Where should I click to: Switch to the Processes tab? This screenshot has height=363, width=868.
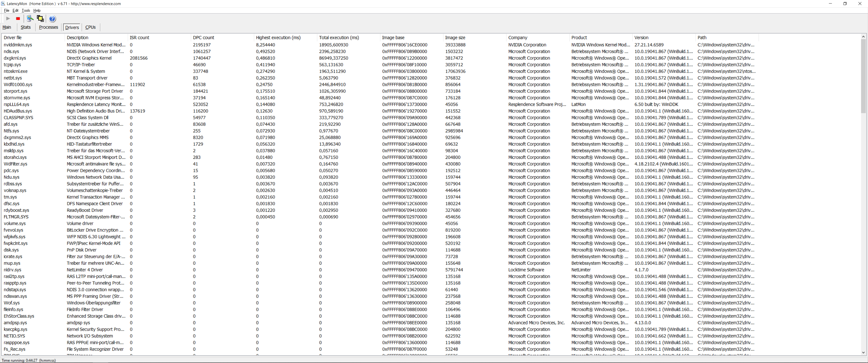(x=48, y=27)
